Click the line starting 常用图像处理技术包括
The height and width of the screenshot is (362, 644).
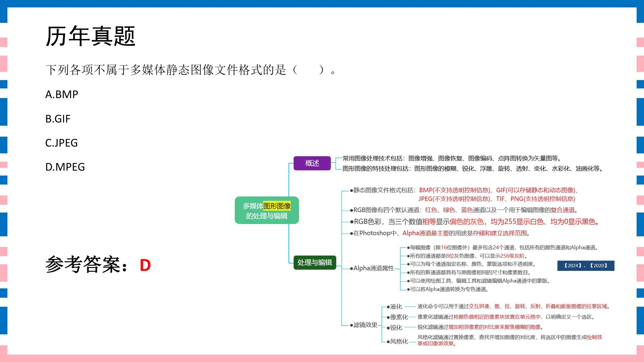pos(452,158)
